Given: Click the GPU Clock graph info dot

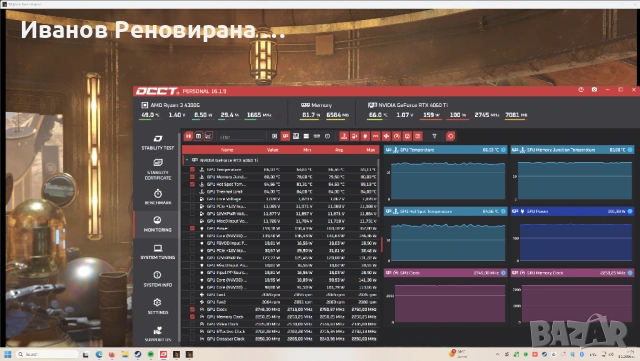Looking at the screenshot, I should click(x=503, y=272).
